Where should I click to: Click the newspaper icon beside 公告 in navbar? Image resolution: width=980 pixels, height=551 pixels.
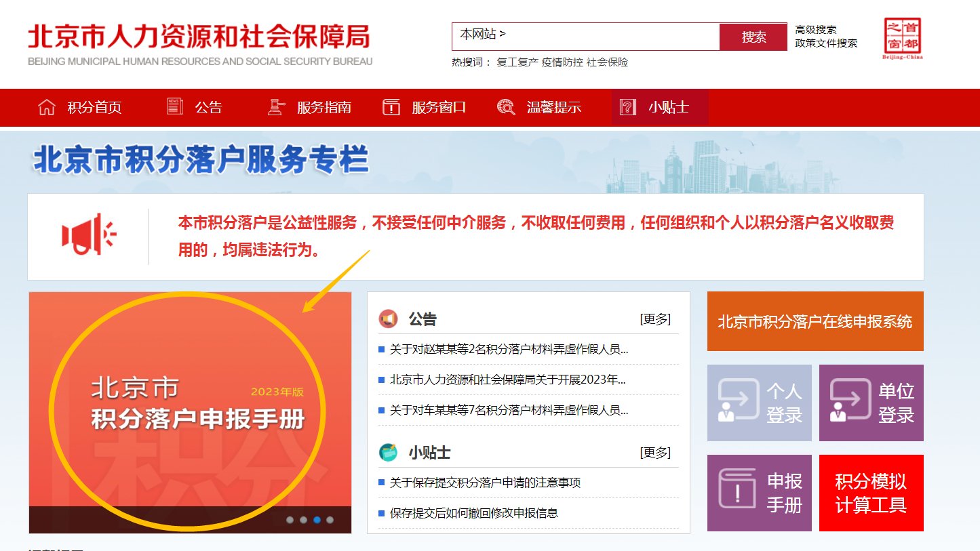[175, 106]
